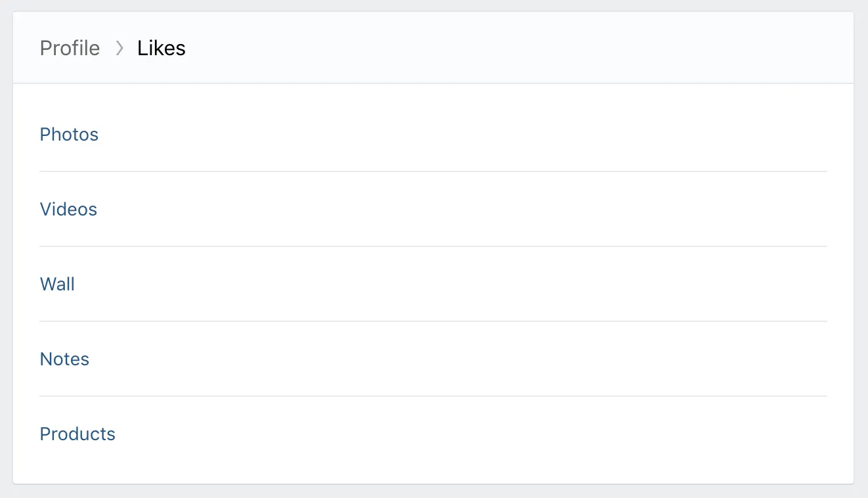Open the Videos likes section

point(68,209)
